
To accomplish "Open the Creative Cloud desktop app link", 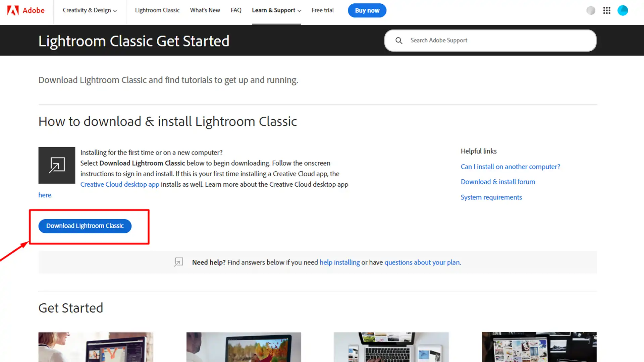I will [120, 184].
